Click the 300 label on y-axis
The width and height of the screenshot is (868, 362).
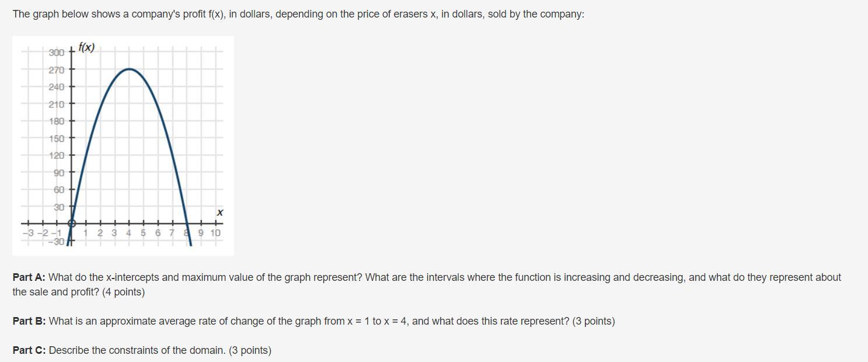click(57, 53)
